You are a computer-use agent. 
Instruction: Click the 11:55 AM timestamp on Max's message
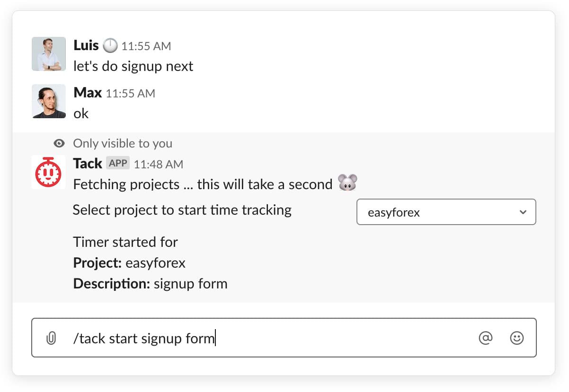tap(130, 94)
